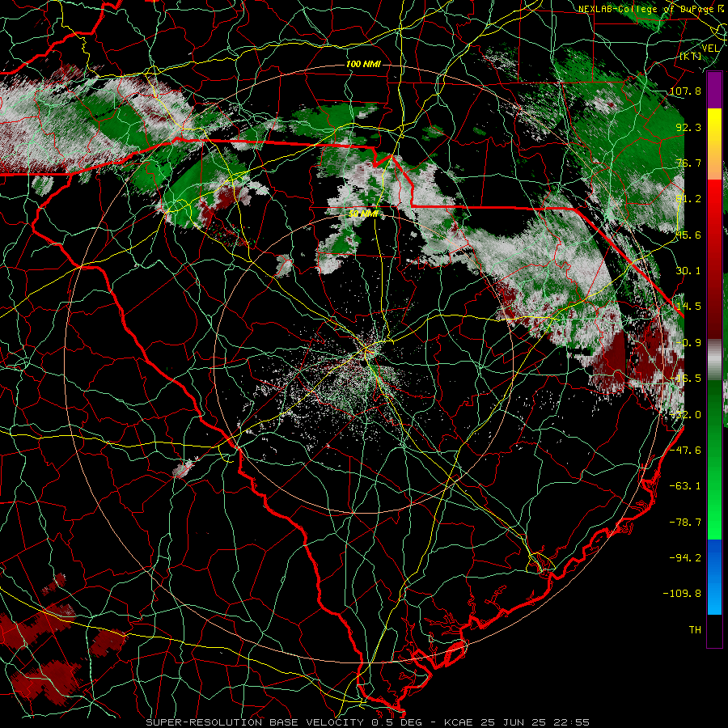The width and height of the screenshot is (728, 728).
Task: Select the -16.5 velocity scale value
Action: (x=685, y=378)
